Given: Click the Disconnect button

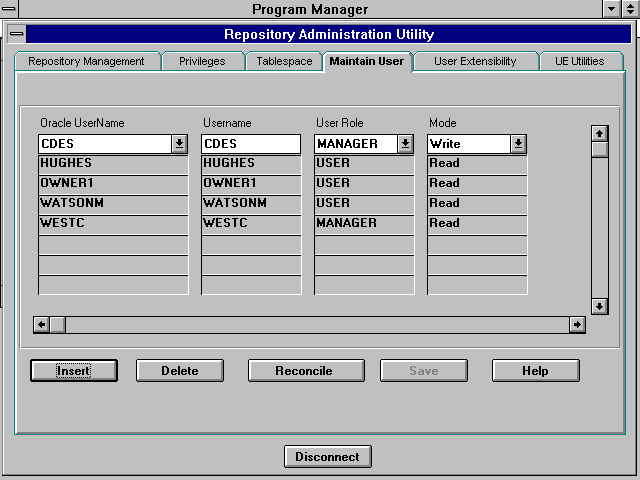Looking at the screenshot, I should [327, 457].
